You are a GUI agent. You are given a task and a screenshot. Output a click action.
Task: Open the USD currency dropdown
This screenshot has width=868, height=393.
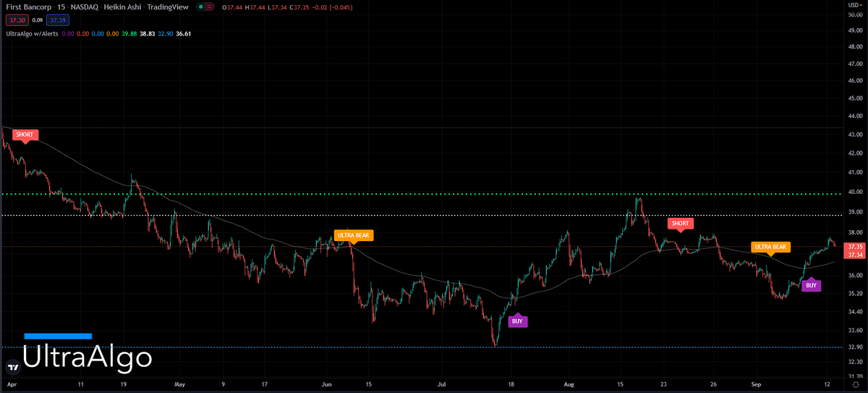tap(855, 4)
